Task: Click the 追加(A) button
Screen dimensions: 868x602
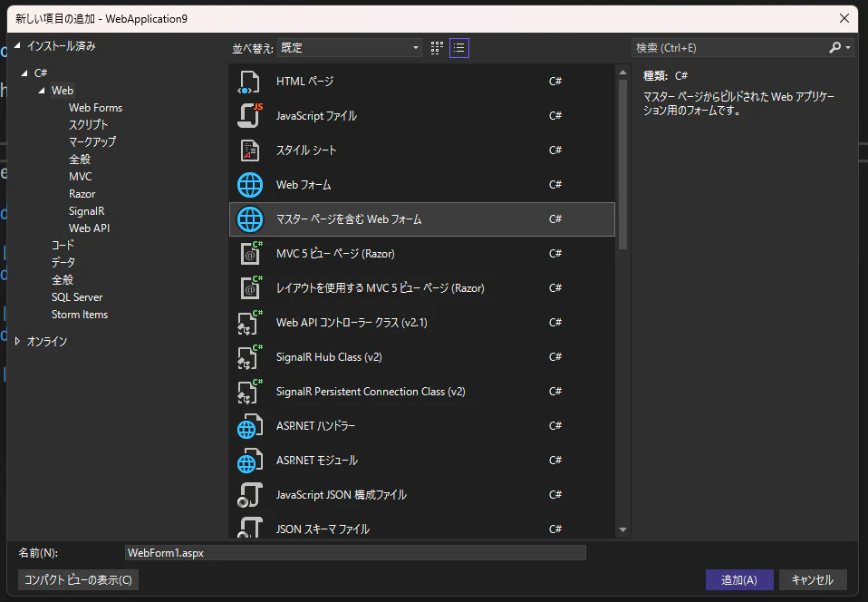Action: (739, 580)
